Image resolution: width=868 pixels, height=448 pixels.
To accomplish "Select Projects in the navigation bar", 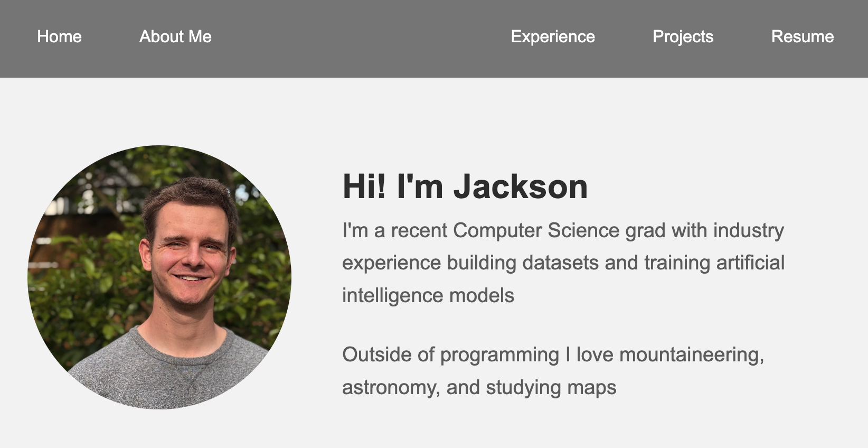I will click(x=683, y=36).
